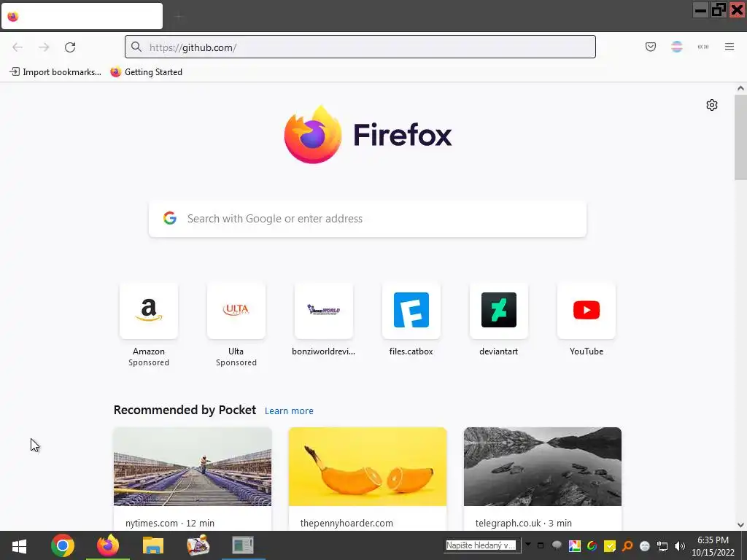
Task: Open a new tab with the plus button
Action: click(179, 17)
